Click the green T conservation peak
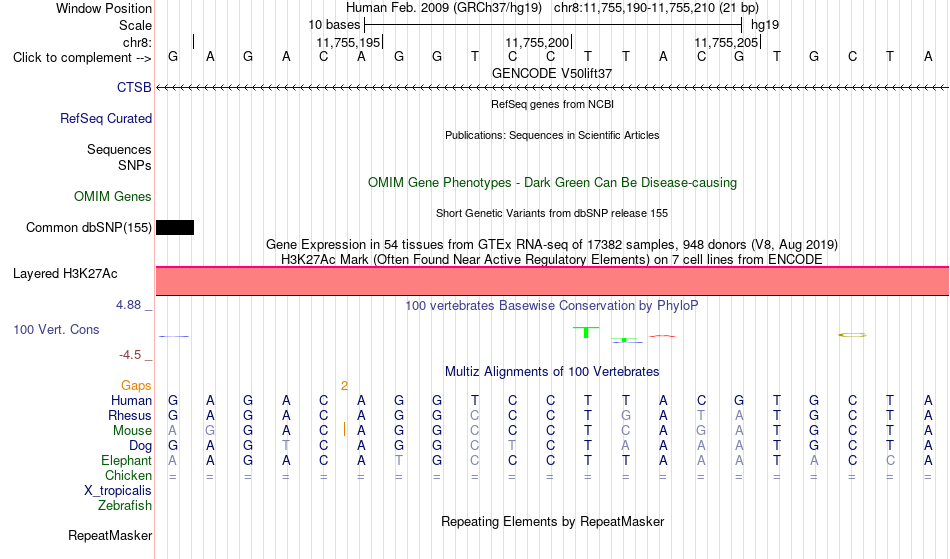The width and height of the screenshot is (950, 559). [x=586, y=332]
